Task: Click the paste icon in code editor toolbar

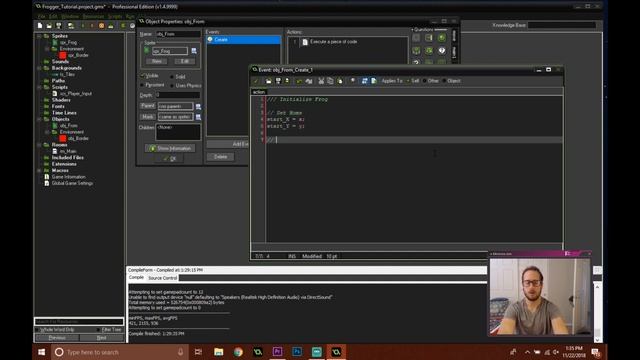Action: (340, 81)
